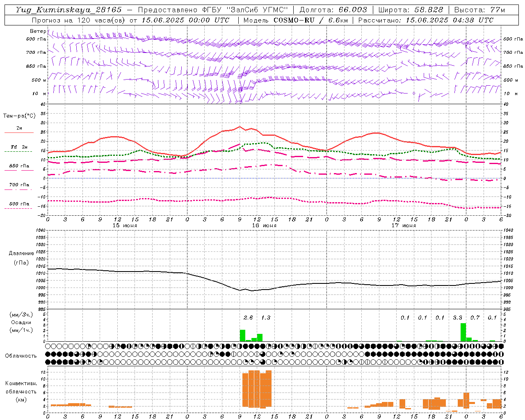Click the Ветер wind panel label

[x=38, y=31]
